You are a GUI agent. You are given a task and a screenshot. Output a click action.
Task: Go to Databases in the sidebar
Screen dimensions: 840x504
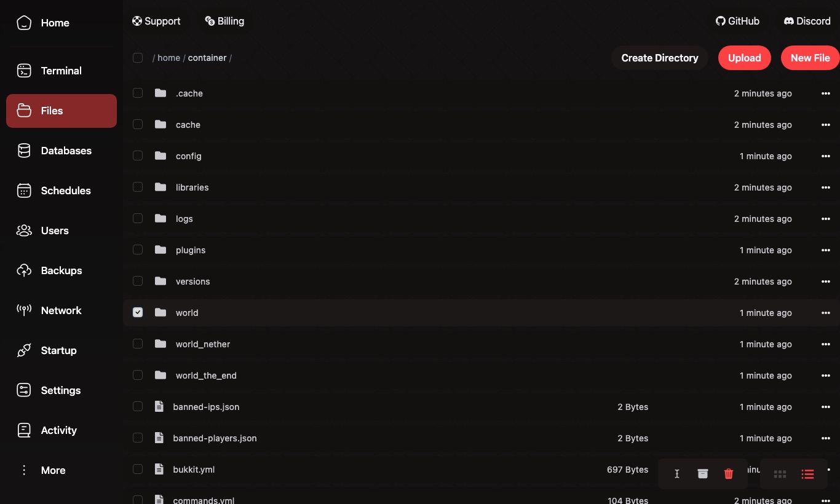[61, 151]
